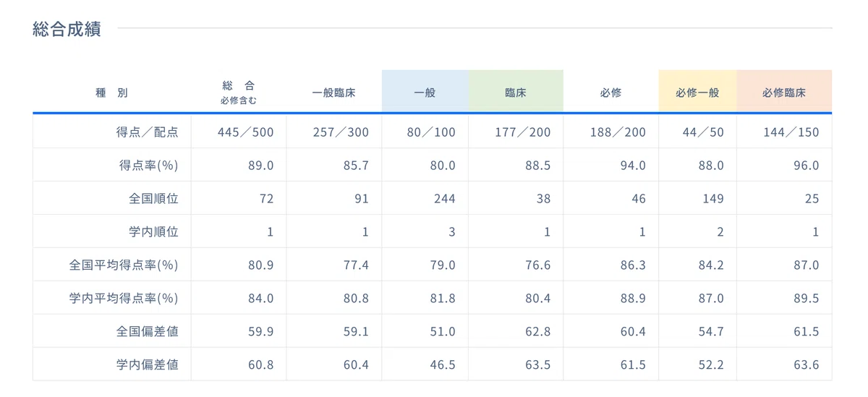Click the green 臨床 column header
Screen dimensions: 868x397
tap(516, 93)
